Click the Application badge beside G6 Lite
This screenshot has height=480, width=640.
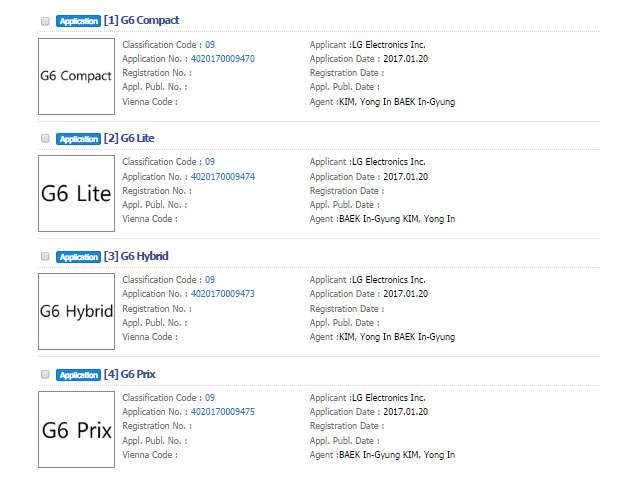78,138
